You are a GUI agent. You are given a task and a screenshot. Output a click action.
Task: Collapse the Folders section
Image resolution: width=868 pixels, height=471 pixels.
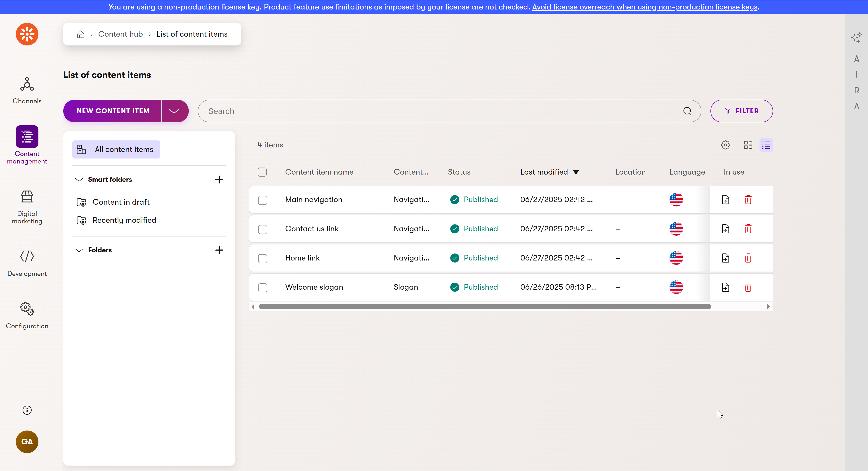point(79,250)
